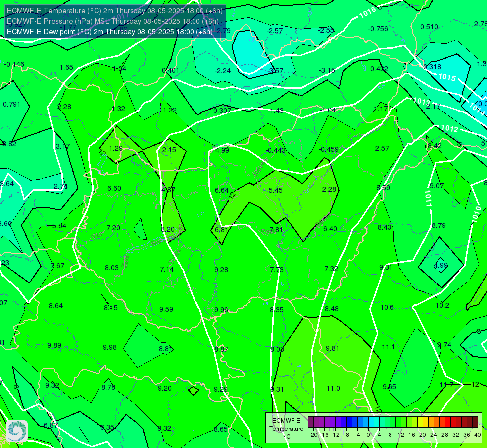487x448 pixels.
Task: Click the spiral logo icon in bottom-left corner
Action: (x=17, y=431)
